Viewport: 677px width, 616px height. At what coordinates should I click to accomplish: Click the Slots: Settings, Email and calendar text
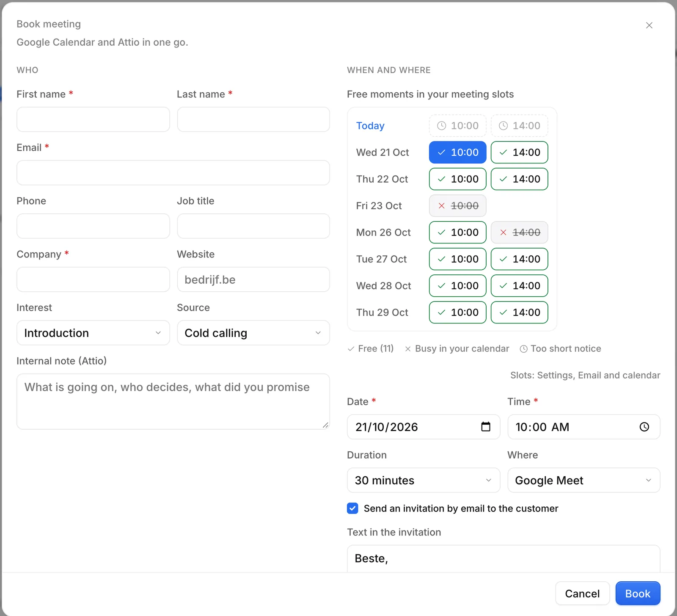pyautogui.click(x=585, y=375)
